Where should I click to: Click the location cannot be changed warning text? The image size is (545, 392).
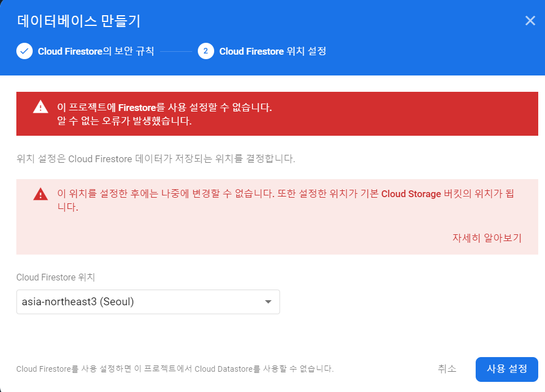pyautogui.click(x=286, y=201)
